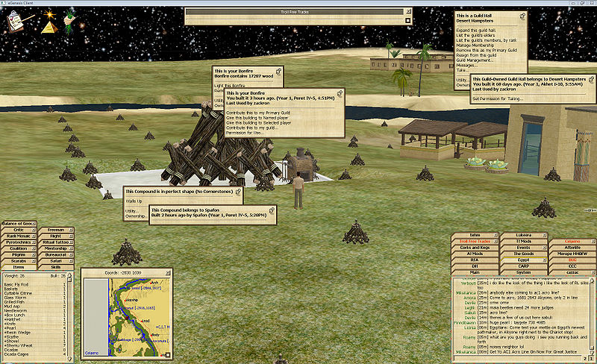
Task: Click small icon on Lukeera chat tab
Action: (x=545, y=236)
